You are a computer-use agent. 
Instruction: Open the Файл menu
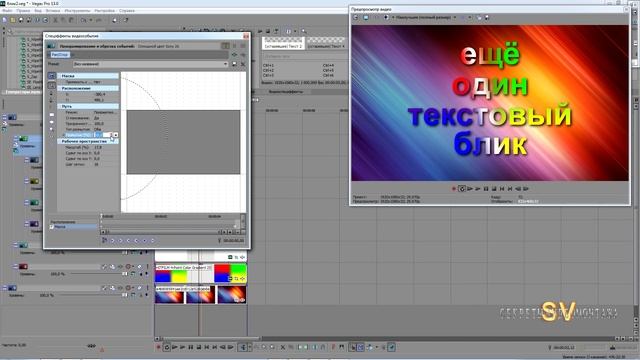(x=7, y=11)
